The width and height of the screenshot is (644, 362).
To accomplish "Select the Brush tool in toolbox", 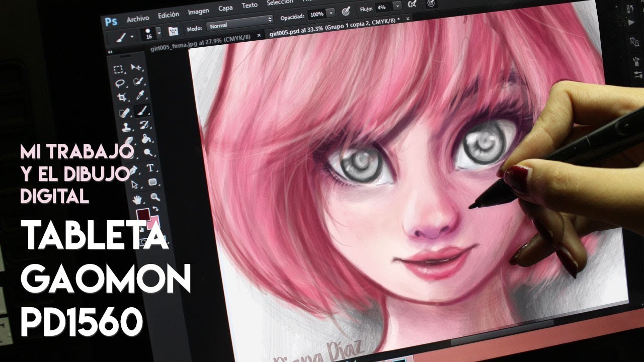I will [141, 110].
